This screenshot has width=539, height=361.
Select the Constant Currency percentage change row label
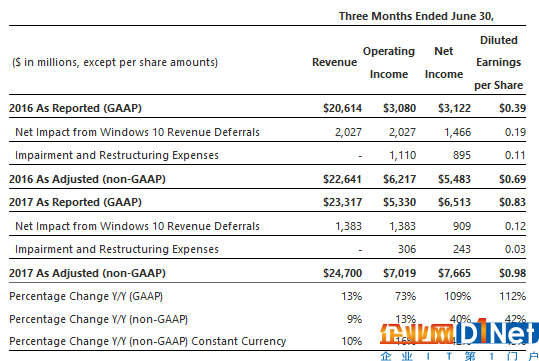coord(147,341)
